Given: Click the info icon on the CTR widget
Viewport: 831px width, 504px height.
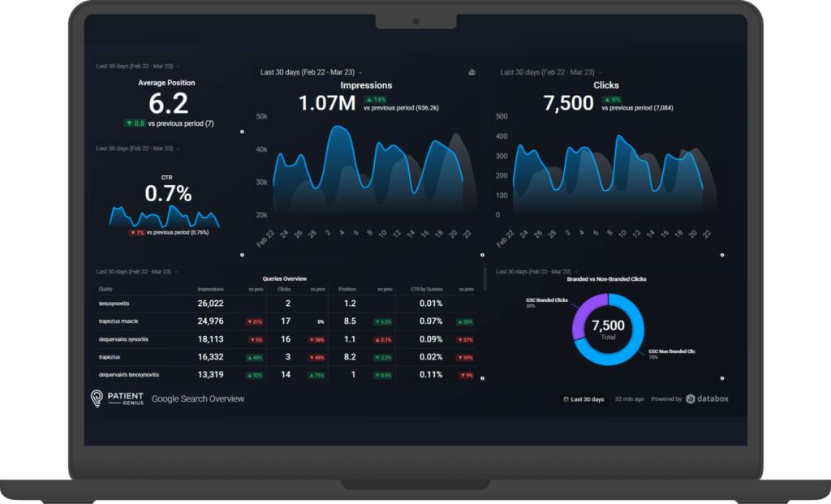Looking at the screenshot, I should pyautogui.click(x=242, y=255).
